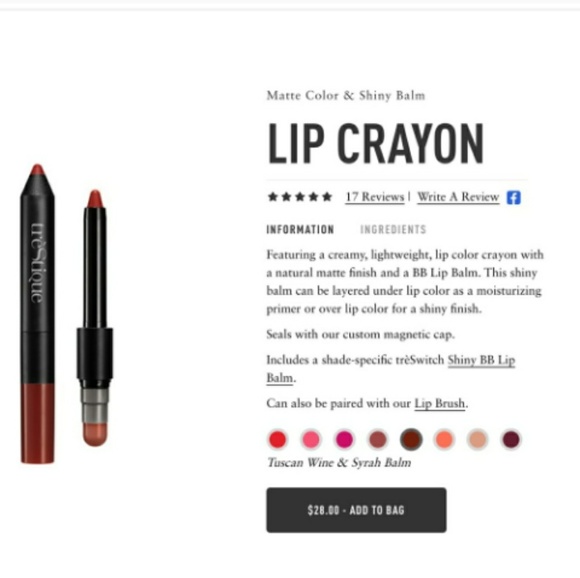The image size is (580, 578).
Task: Pick the nude beige shade swatch
Action: pos(478,439)
